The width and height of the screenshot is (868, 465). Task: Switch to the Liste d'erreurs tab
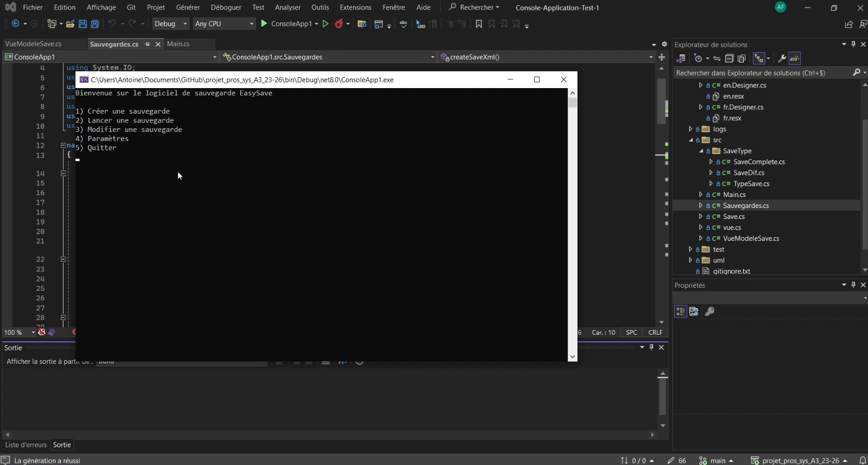point(26,445)
